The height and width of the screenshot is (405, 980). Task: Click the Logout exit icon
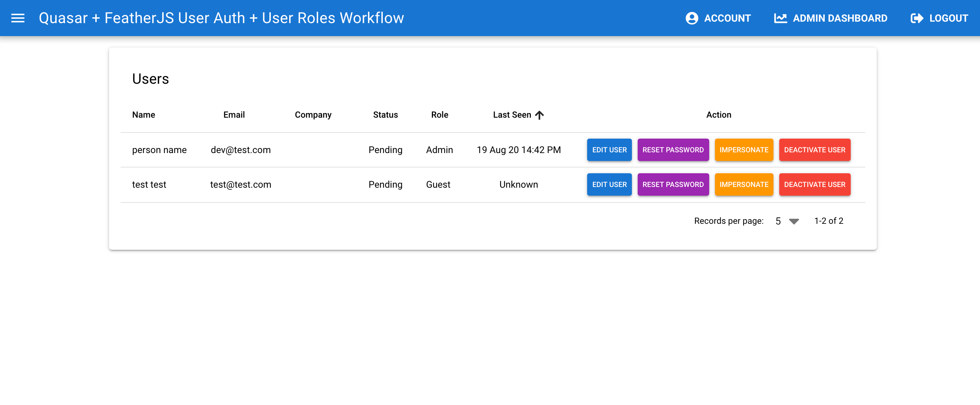(x=916, y=18)
